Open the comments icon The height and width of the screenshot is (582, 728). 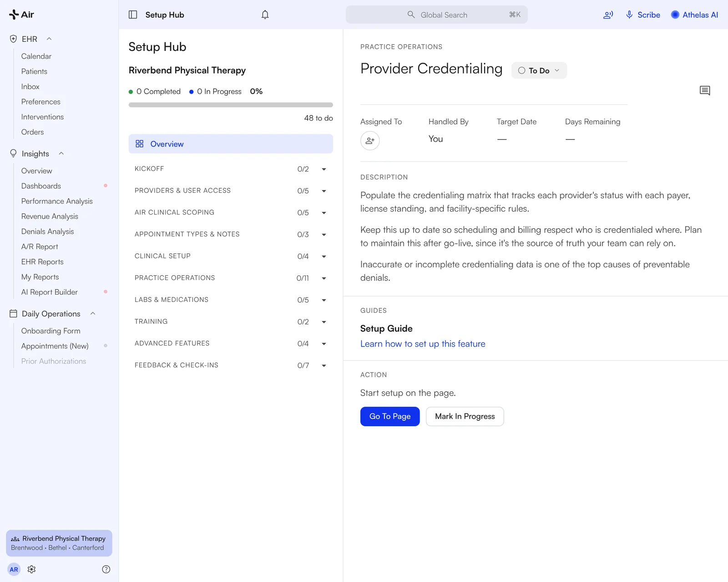(x=705, y=90)
